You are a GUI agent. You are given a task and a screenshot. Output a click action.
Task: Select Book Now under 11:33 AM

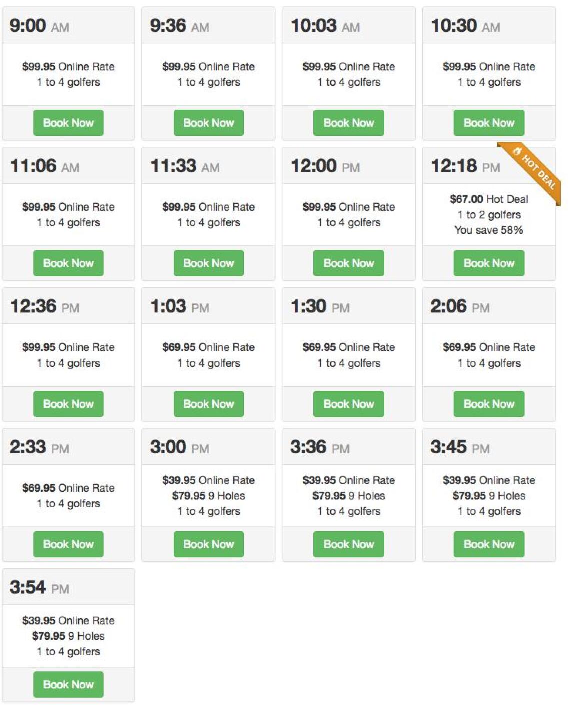pyautogui.click(x=208, y=263)
